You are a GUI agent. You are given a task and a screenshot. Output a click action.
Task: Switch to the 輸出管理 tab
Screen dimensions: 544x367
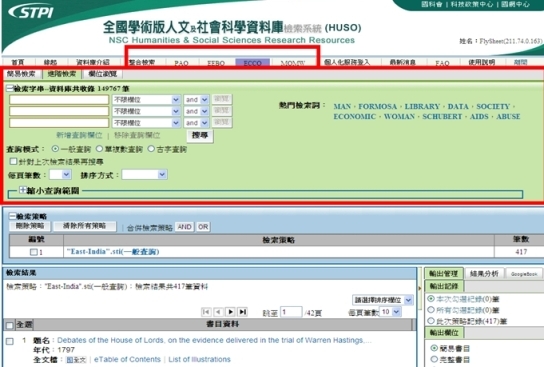[x=443, y=273]
